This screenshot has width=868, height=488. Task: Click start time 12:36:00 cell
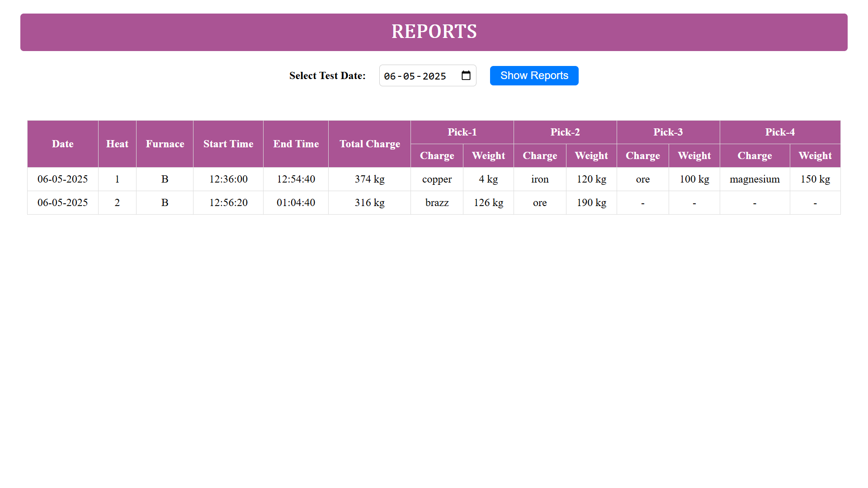tap(228, 179)
